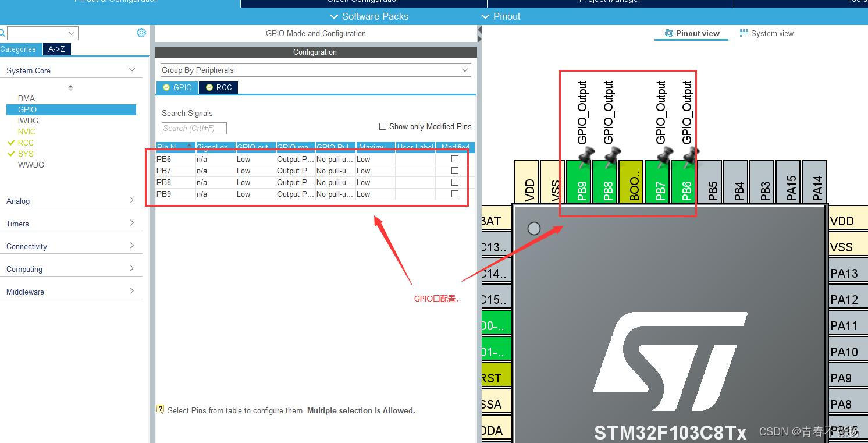Click the check badge on RCC tab
This screenshot has height=443, width=868.
(x=208, y=87)
